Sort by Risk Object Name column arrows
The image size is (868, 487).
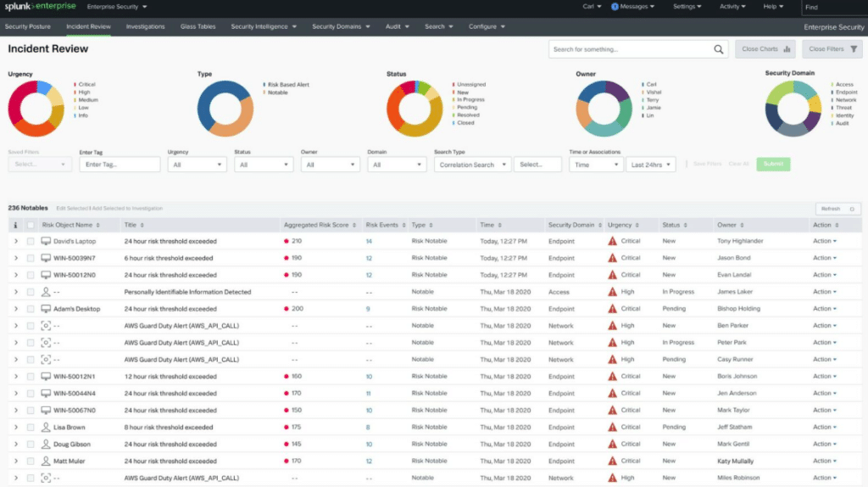98,226
